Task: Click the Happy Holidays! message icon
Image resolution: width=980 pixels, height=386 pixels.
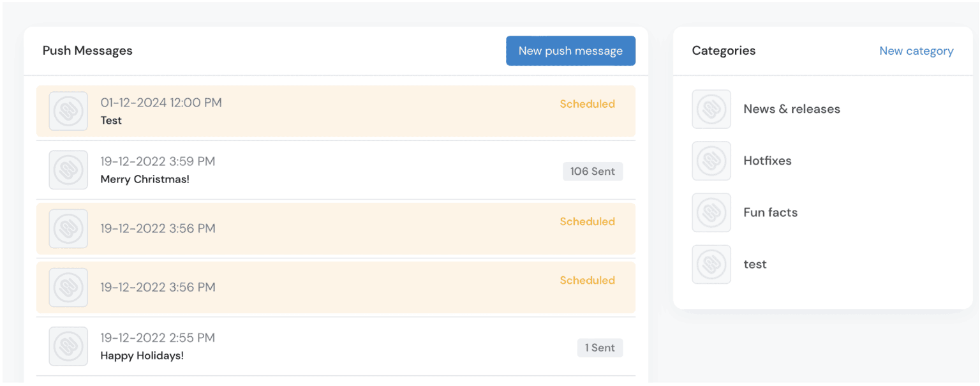Action: (x=68, y=346)
